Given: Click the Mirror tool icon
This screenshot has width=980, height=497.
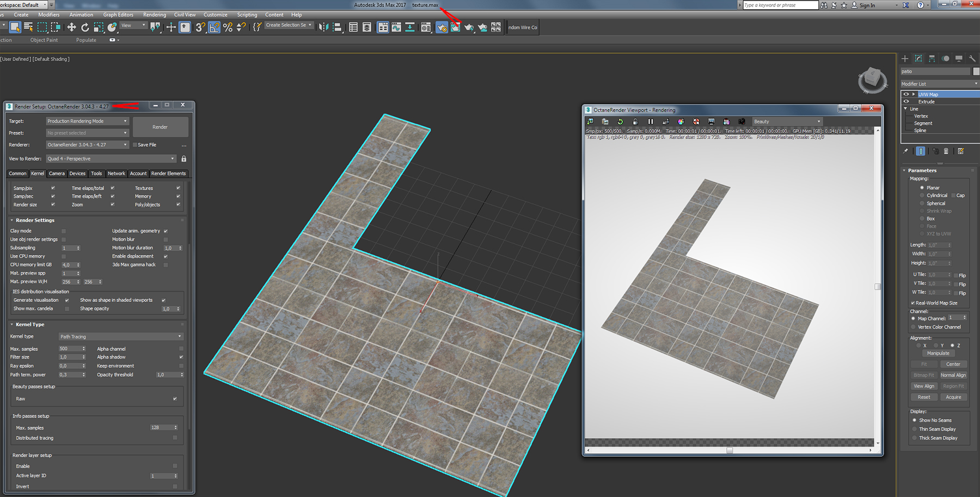Looking at the screenshot, I should 323,27.
